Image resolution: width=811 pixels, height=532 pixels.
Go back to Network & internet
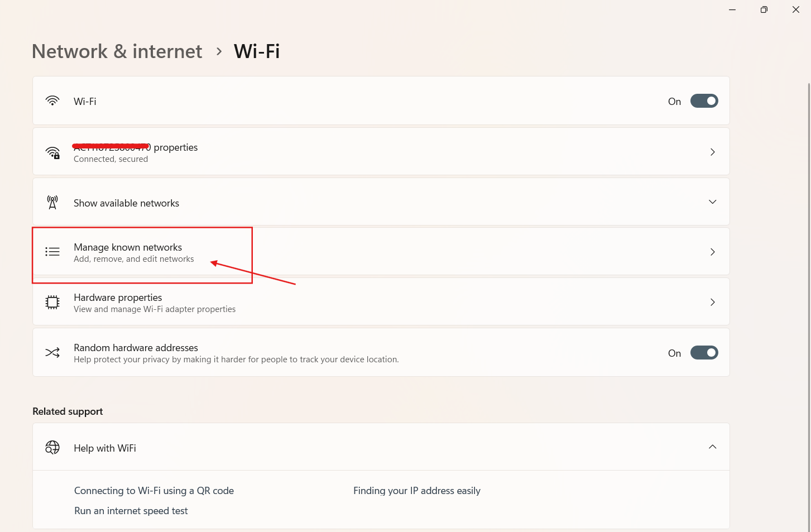click(117, 51)
